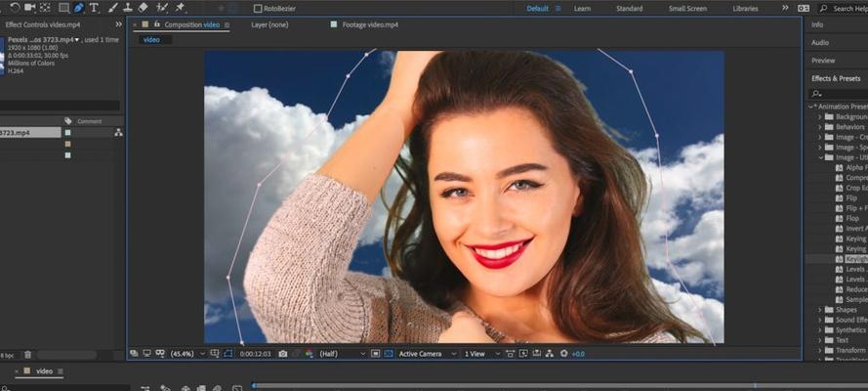Select the Rotation (undo arrow) tool
The image size is (868, 391).
[15, 8]
